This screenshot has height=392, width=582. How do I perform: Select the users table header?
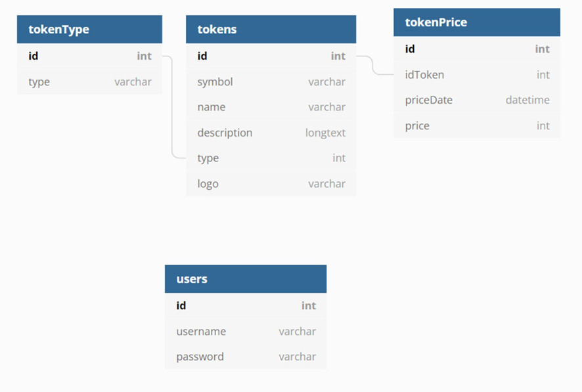[246, 279]
